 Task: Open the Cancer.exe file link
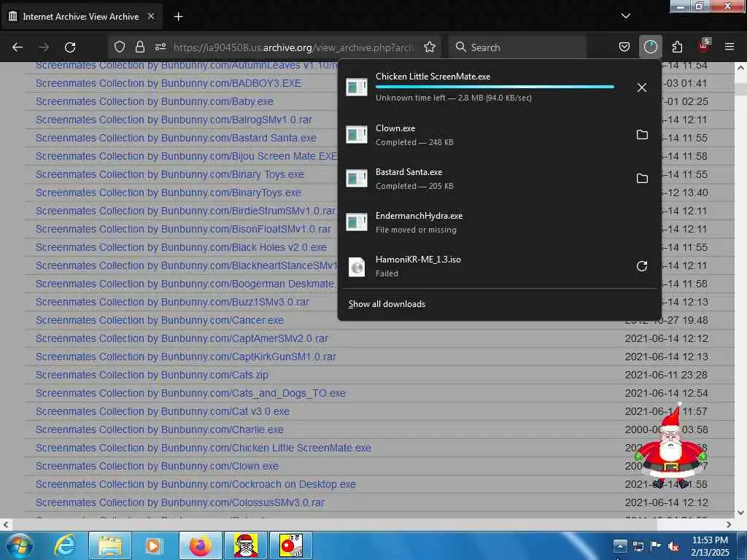point(160,320)
